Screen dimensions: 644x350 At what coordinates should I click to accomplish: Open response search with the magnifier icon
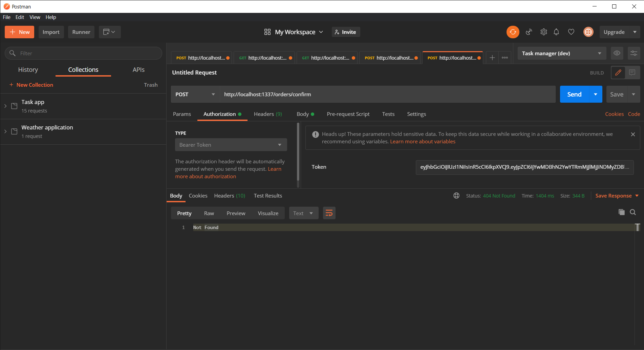click(x=633, y=212)
